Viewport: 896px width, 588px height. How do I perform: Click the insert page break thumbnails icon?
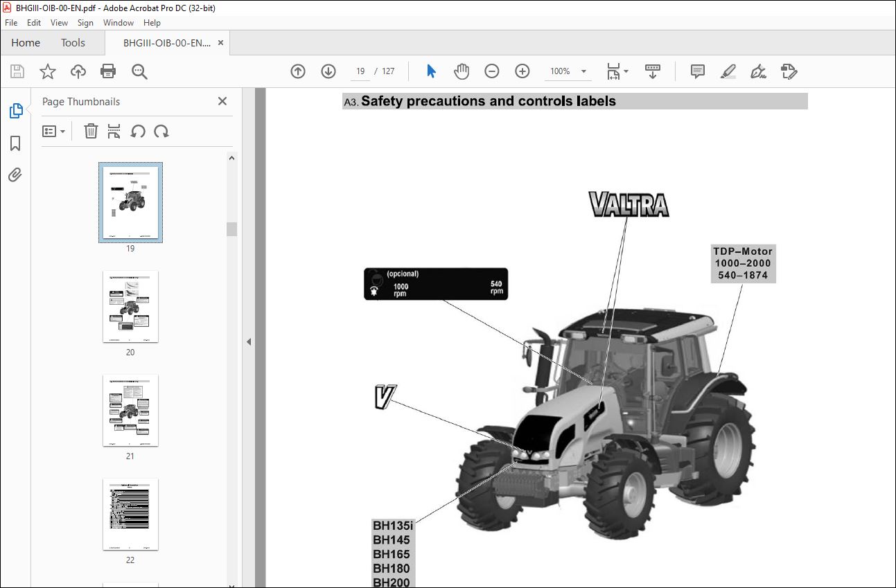pyautogui.click(x=114, y=131)
